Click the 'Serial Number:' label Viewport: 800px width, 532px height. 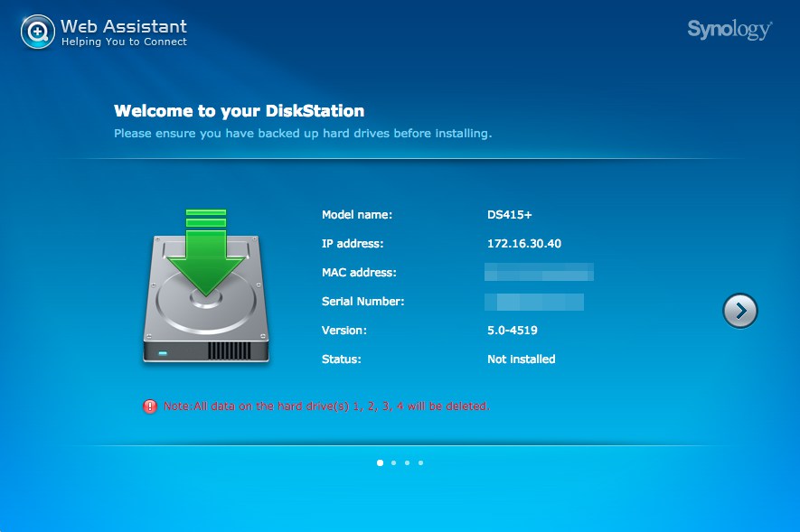pyautogui.click(x=362, y=301)
